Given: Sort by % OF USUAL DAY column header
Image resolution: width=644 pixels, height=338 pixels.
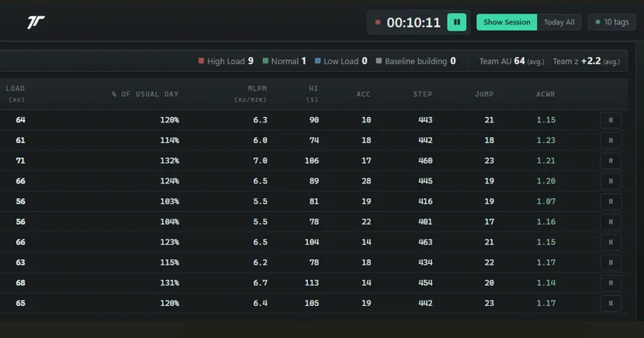Looking at the screenshot, I should (x=145, y=94).
